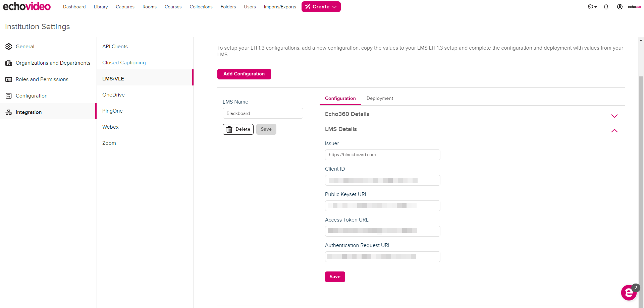Click the gray Save button under LMS Name
This screenshot has width=644, height=308.
266,129
